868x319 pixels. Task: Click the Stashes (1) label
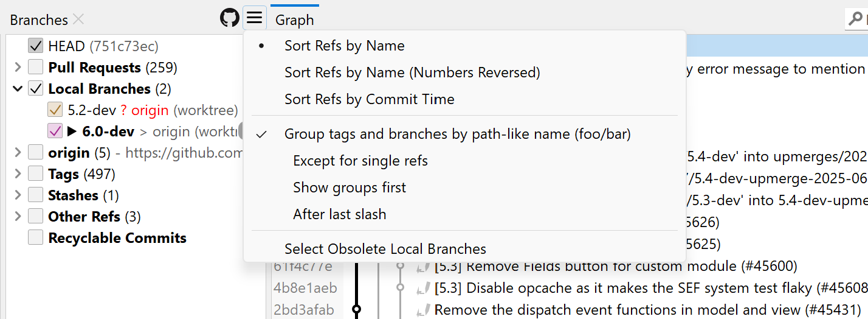[x=83, y=195]
